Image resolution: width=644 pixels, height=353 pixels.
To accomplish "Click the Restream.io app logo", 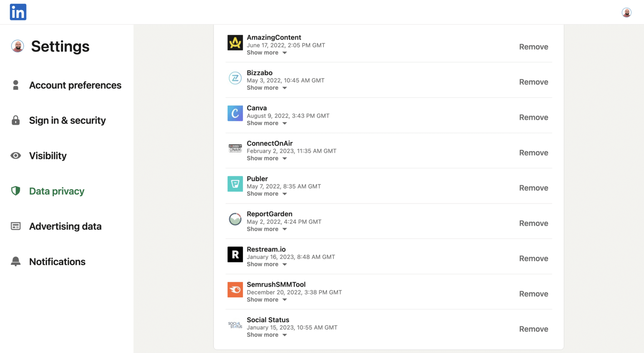I will click(235, 254).
